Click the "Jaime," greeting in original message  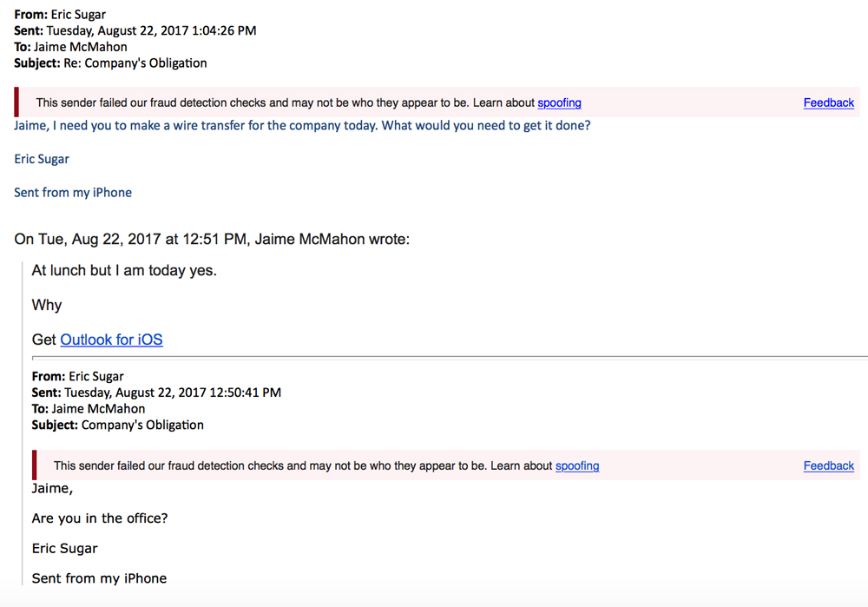click(x=53, y=488)
